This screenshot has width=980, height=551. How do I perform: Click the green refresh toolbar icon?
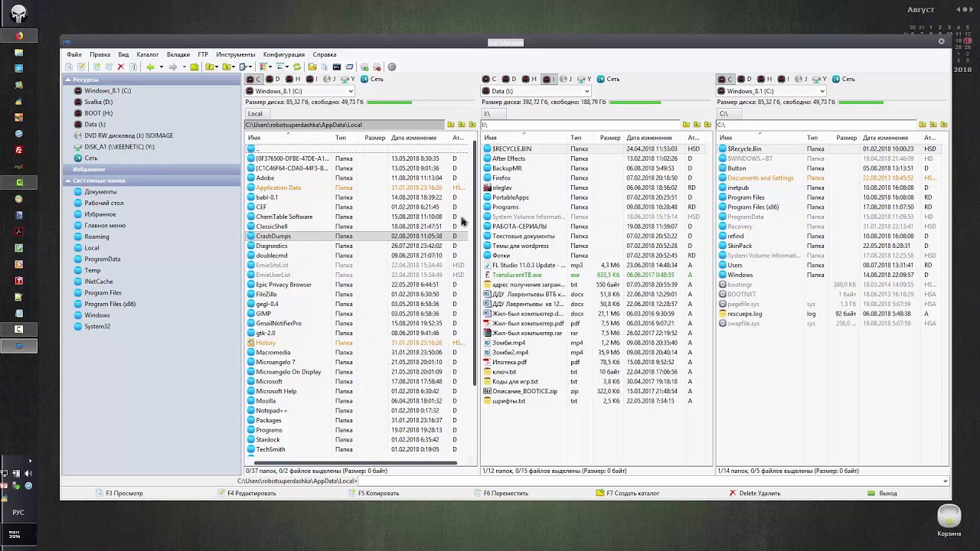(297, 67)
